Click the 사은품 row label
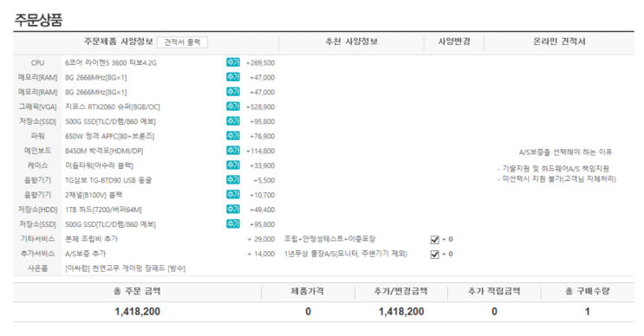Viewport: 644px width, 336px height. coord(37,268)
